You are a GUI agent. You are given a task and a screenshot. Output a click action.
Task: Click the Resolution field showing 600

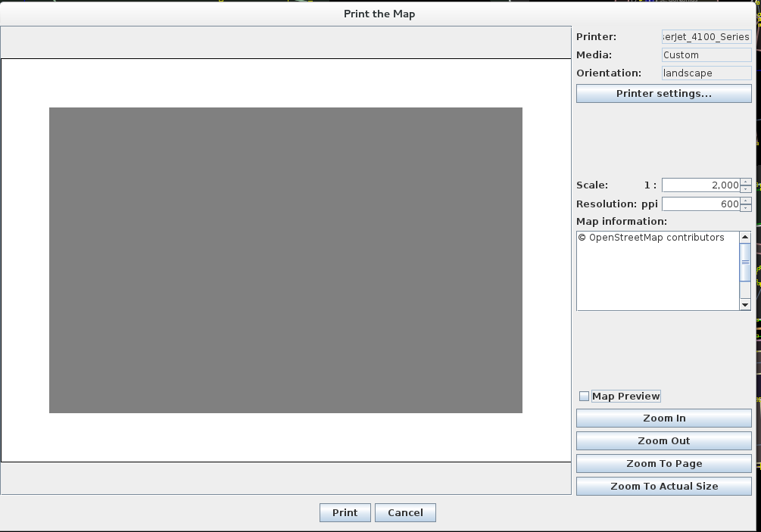pos(701,204)
